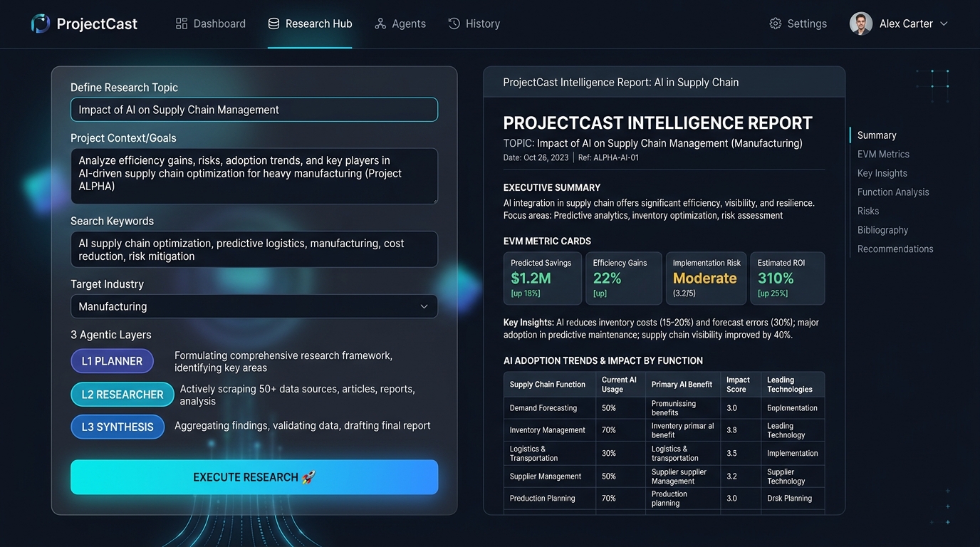Click the Search Keywords field
980x547 pixels.
254,249
